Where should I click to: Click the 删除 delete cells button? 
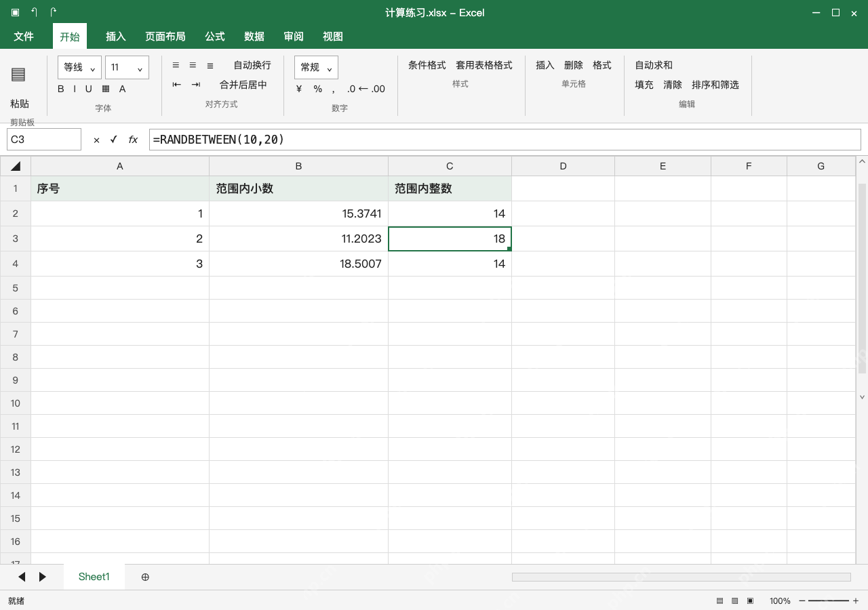574,65
